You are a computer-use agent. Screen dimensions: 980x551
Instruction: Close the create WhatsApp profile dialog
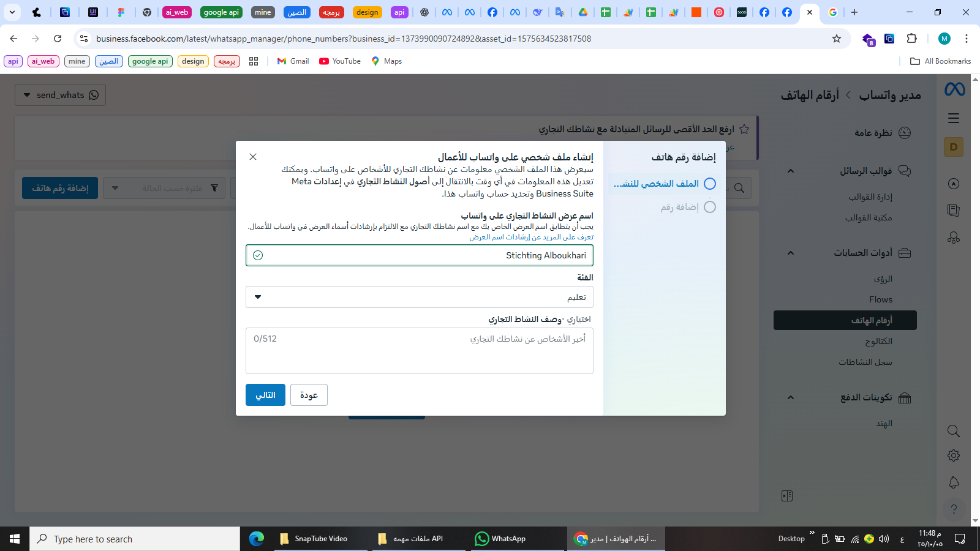pyautogui.click(x=253, y=157)
